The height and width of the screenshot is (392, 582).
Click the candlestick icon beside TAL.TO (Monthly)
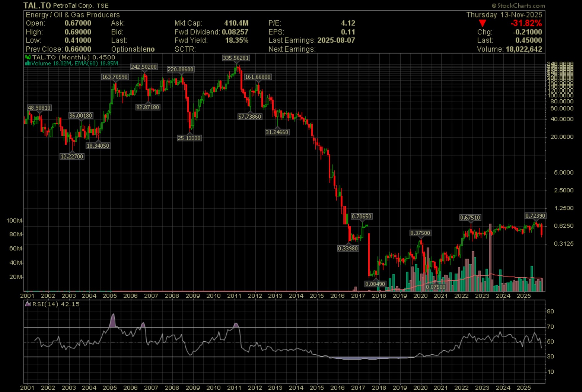click(28, 57)
